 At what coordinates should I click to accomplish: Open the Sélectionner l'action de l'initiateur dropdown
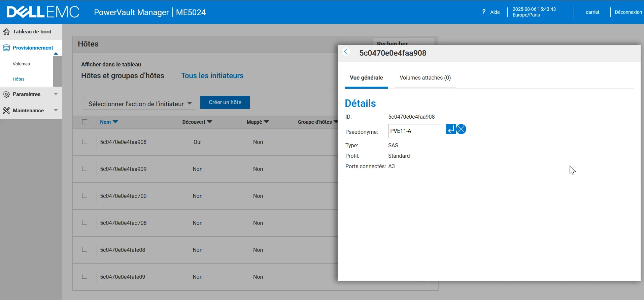(139, 103)
